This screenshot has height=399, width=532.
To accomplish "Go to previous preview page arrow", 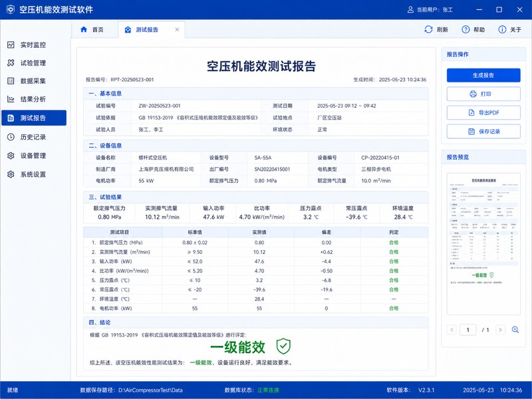I will [x=452, y=330].
